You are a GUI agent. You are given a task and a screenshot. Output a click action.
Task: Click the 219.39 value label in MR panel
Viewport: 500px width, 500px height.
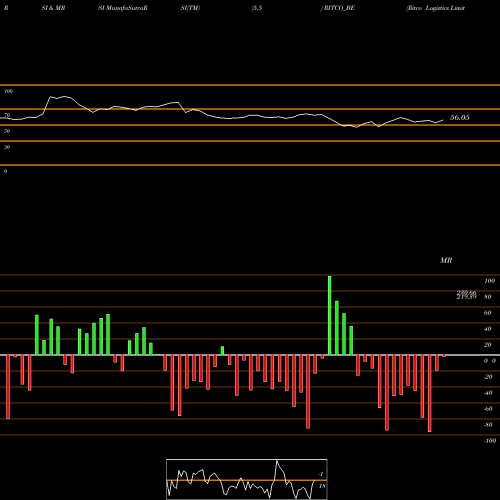[x=466, y=297]
